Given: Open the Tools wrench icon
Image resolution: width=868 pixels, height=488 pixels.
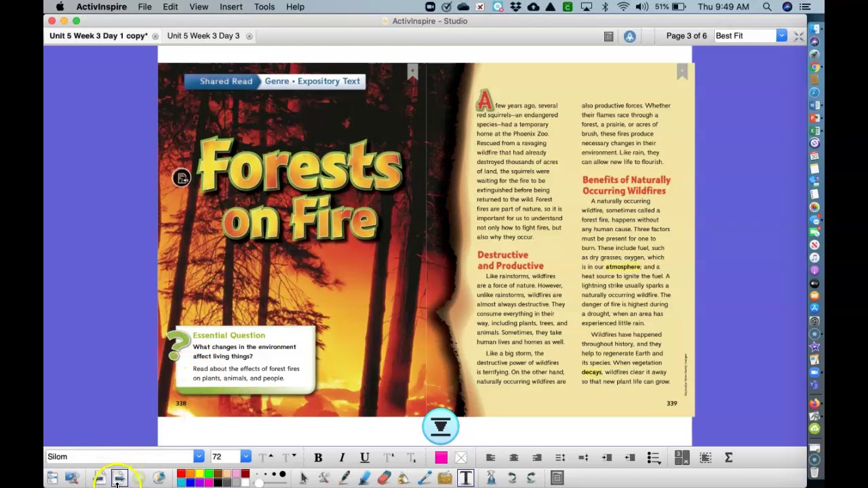Looking at the screenshot, I should click(323, 478).
